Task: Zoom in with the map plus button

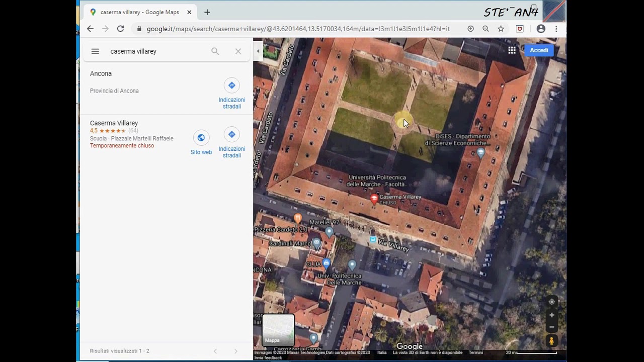Action: coord(551,315)
